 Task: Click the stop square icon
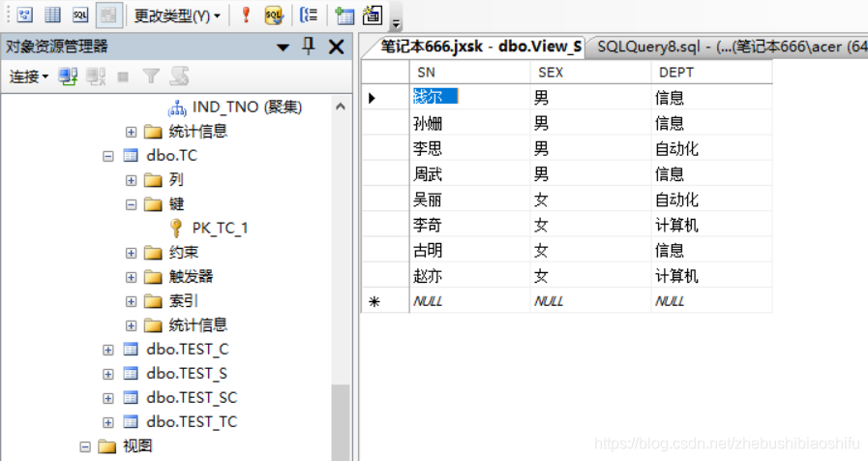[x=123, y=77]
